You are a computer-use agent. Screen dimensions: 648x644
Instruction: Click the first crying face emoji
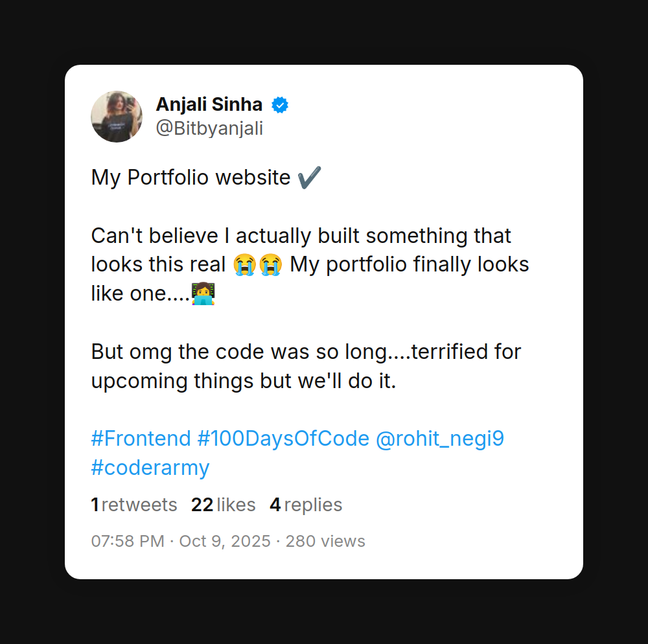(244, 265)
